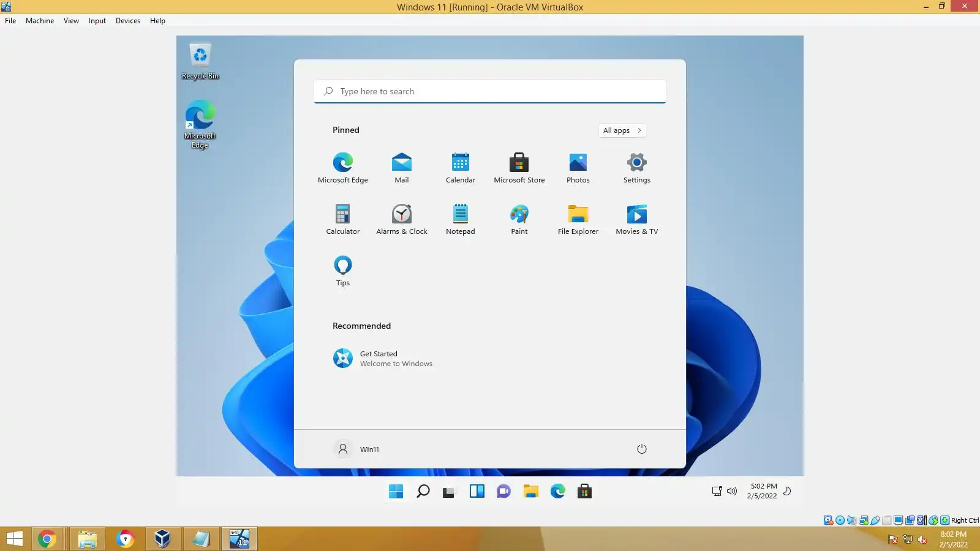The image size is (980, 551).
Task: Open the VirtualBox Help menu
Action: (x=157, y=21)
